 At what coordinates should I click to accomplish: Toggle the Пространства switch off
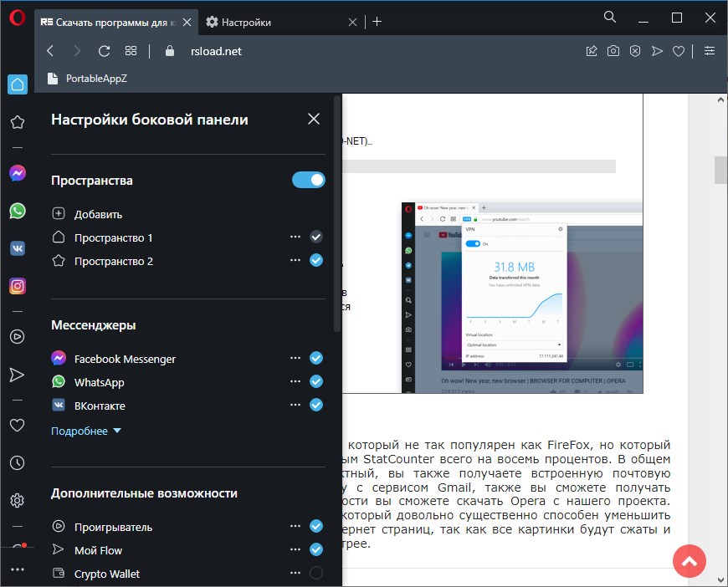point(308,180)
